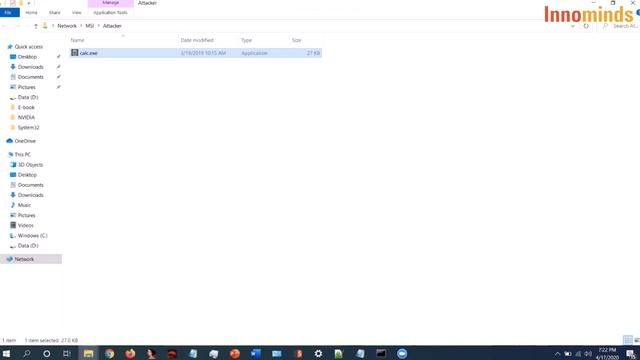Open the View ribbon tab
The image size is (640, 360).
coord(76,13)
